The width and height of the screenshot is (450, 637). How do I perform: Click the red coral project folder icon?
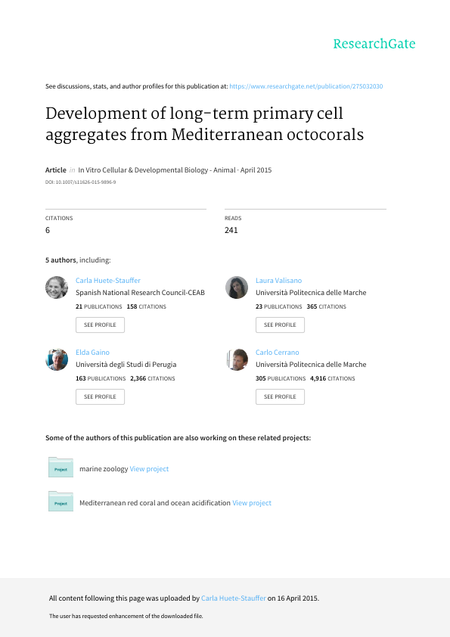[61, 501]
